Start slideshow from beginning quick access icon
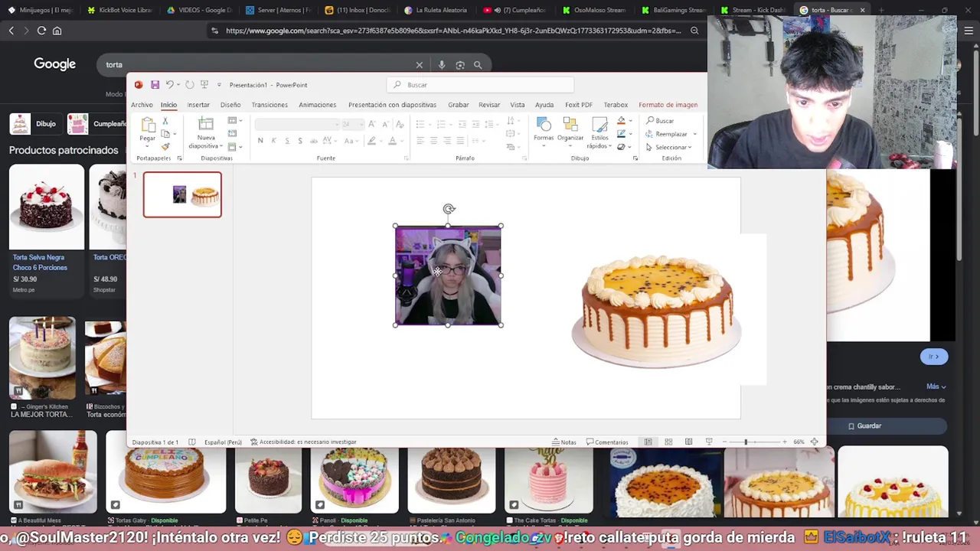 pyautogui.click(x=204, y=85)
